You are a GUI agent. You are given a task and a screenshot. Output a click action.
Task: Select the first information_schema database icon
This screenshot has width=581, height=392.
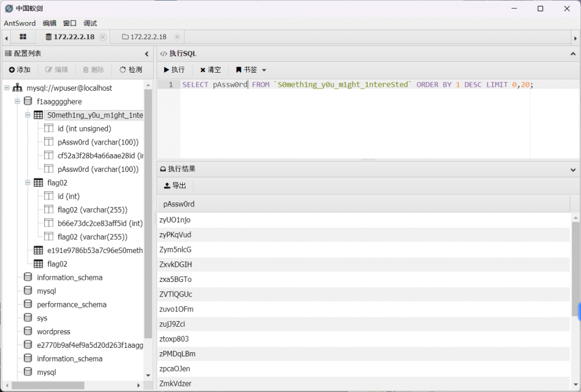click(28, 277)
